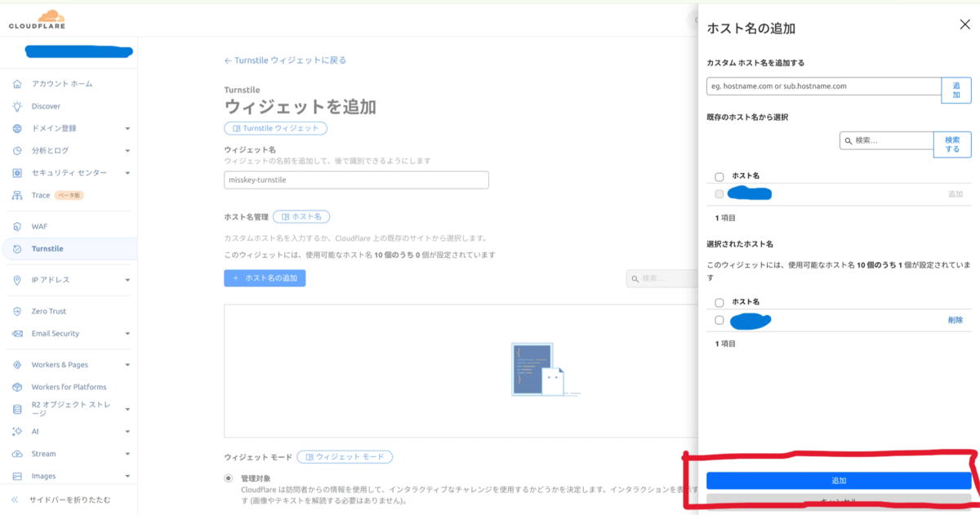980x515 pixels.
Task: Open アカウント ホーム home icon
Action: tap(18, 84)
